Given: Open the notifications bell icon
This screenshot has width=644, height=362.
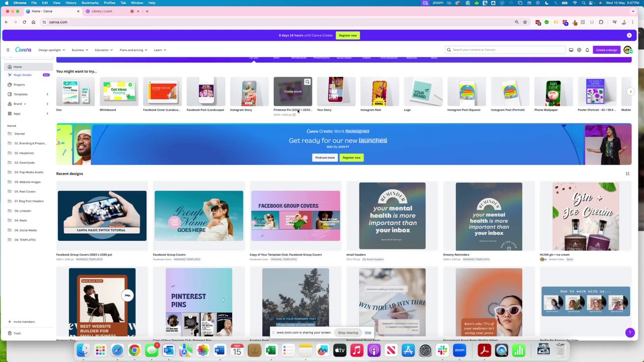Looking at the screenshot, I should 587,50.
